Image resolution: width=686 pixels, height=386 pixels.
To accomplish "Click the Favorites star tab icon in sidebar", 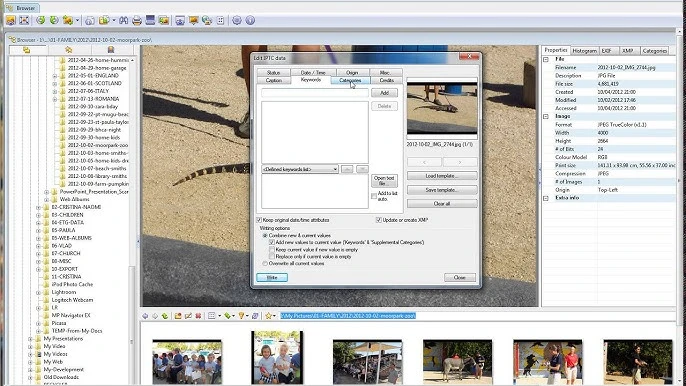I will (69, 50).
